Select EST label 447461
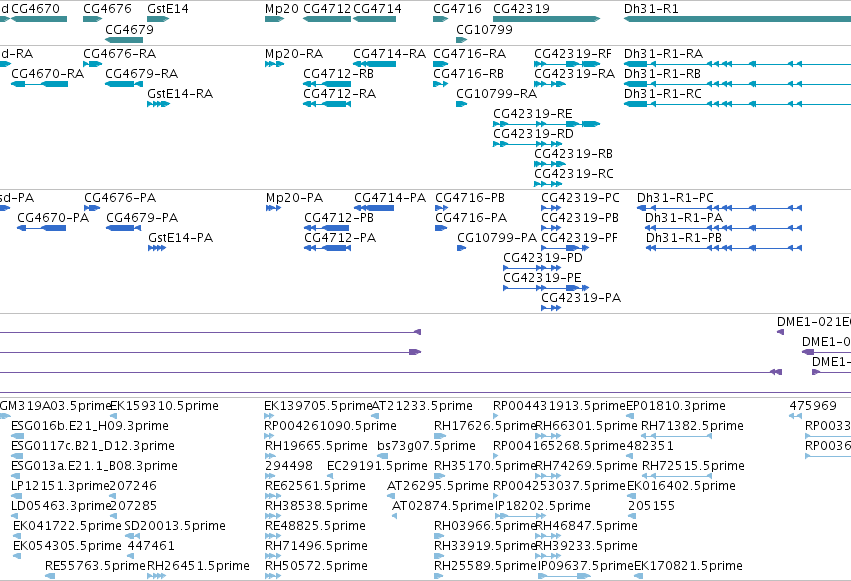 tap(151, 546)
